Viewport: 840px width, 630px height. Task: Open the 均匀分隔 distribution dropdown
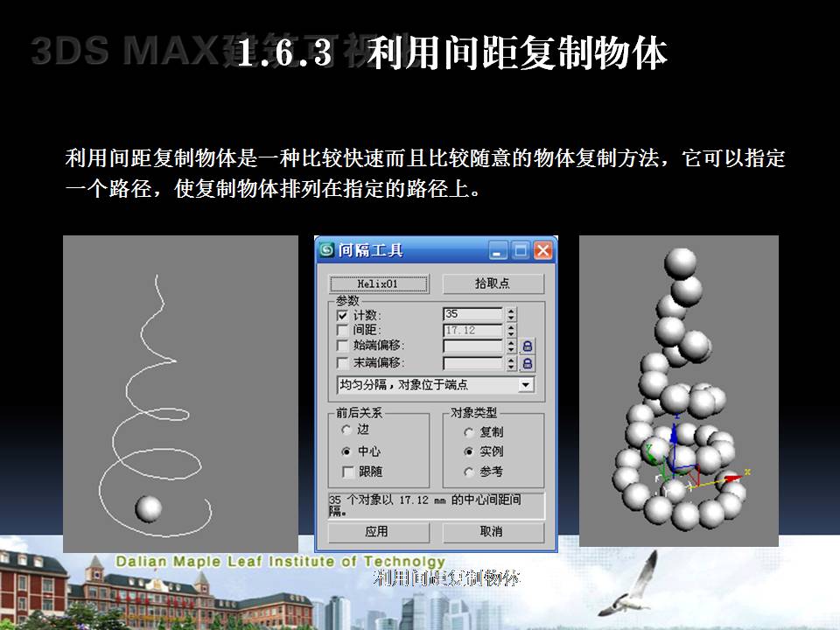click(x=526, y=385)
